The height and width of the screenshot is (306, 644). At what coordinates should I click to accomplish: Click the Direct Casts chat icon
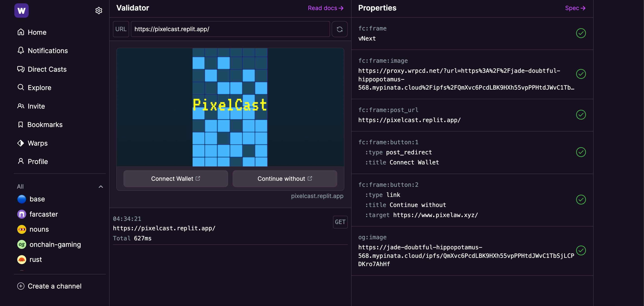(x=21, y=69)
